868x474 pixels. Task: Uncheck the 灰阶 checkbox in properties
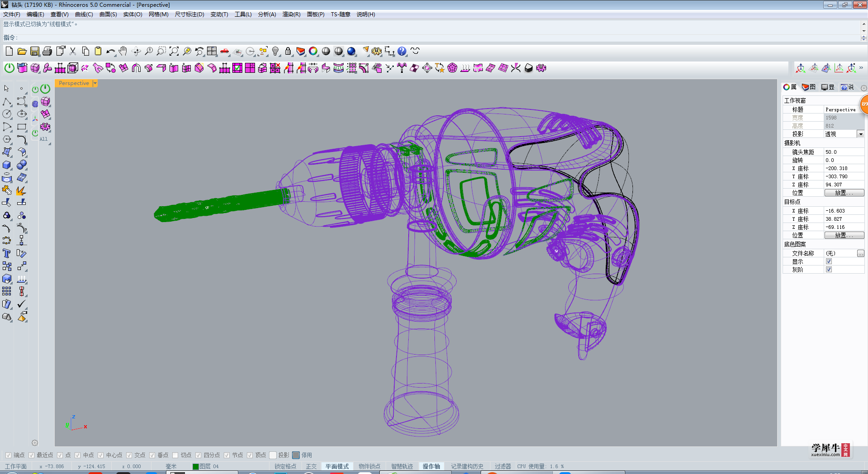click(829, 270)
